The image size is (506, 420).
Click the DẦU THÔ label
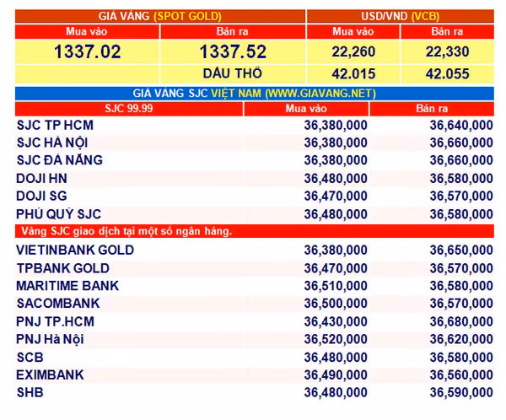233,73
